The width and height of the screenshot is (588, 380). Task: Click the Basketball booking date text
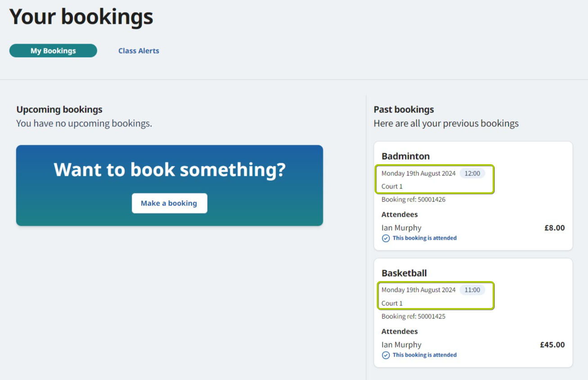tap(419, 290)
